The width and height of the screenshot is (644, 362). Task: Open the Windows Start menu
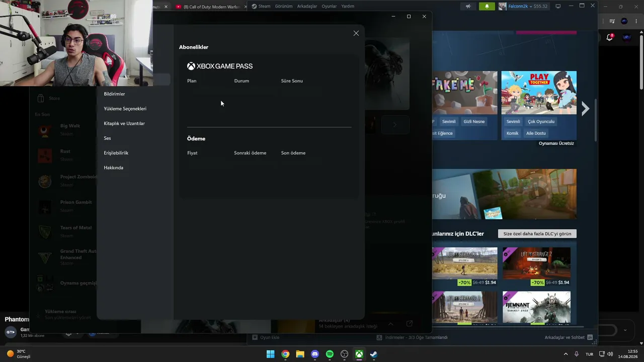pos(271,354)
